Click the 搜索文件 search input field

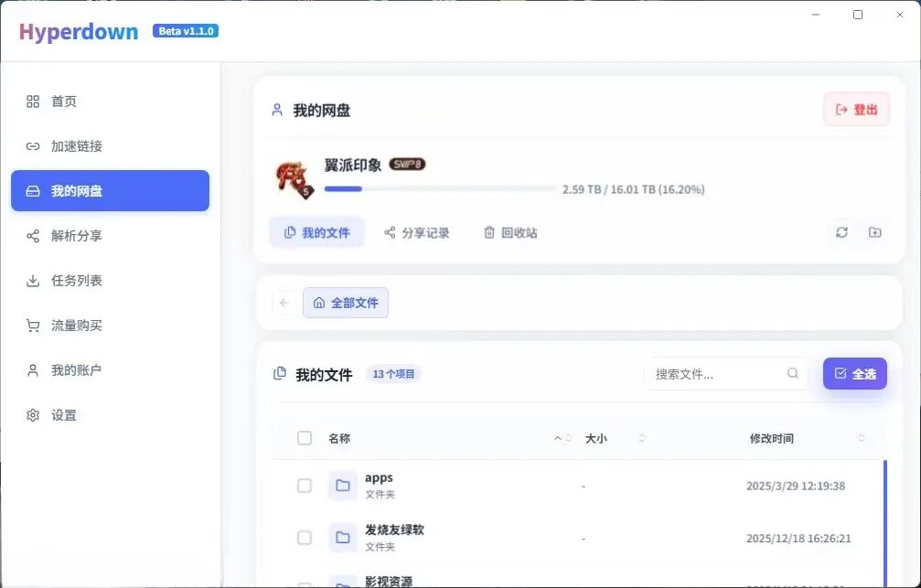(x=713, y=373)
